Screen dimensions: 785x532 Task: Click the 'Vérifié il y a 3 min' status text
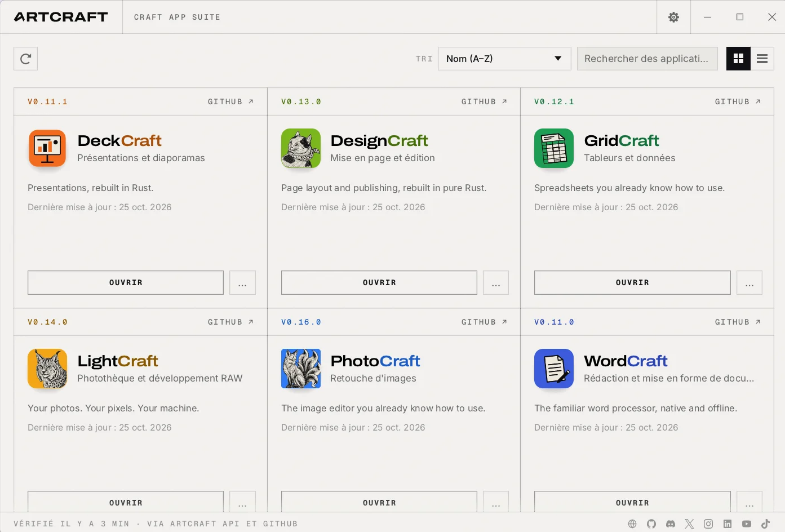72,524
